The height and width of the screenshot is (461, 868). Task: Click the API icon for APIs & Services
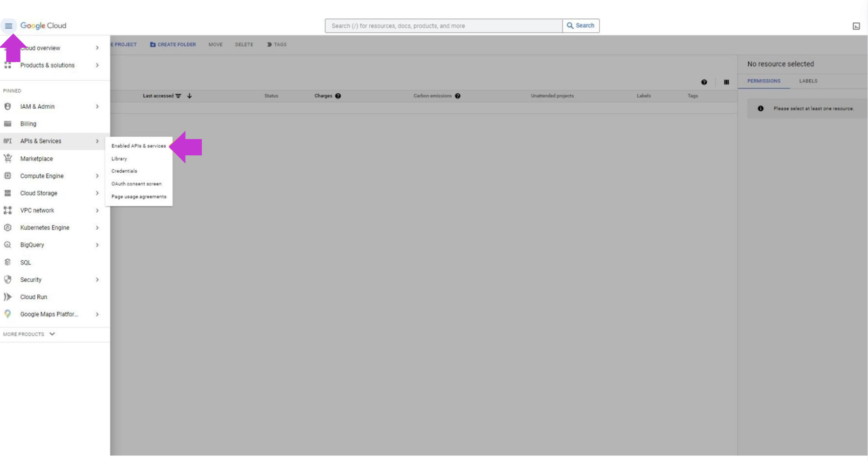click(7, 141)
